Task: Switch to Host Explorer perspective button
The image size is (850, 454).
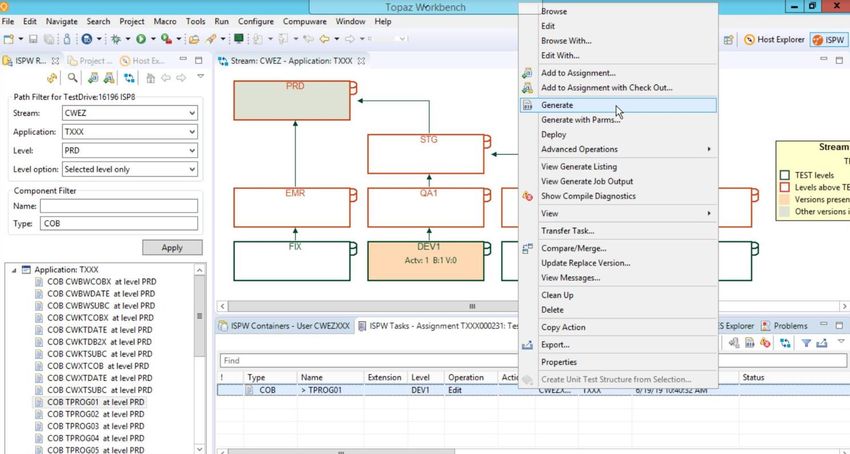Action: click(774, 40)
